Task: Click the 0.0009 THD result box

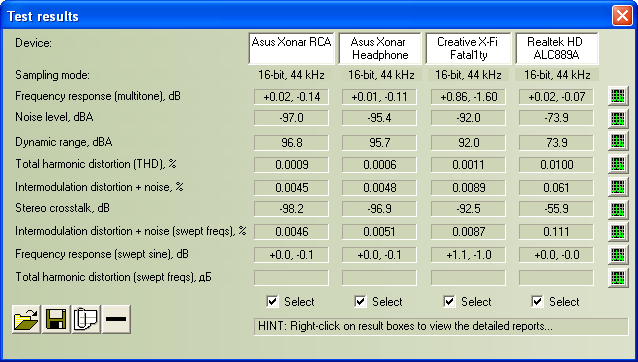Action: tap(291, 165)
